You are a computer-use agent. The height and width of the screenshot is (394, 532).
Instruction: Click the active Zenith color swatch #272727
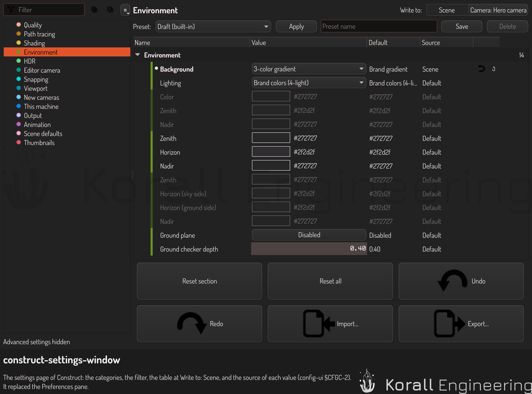tap(271, 138)
